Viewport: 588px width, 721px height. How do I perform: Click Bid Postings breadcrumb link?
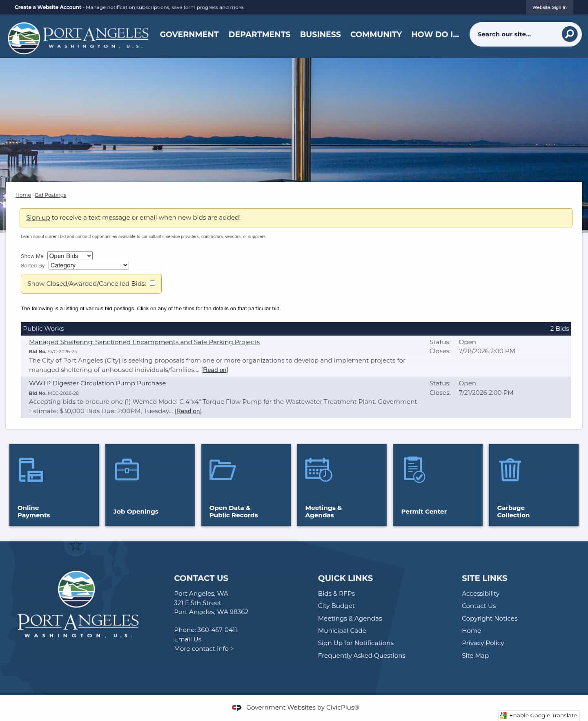pyautogui.click(x=51, y=195)
